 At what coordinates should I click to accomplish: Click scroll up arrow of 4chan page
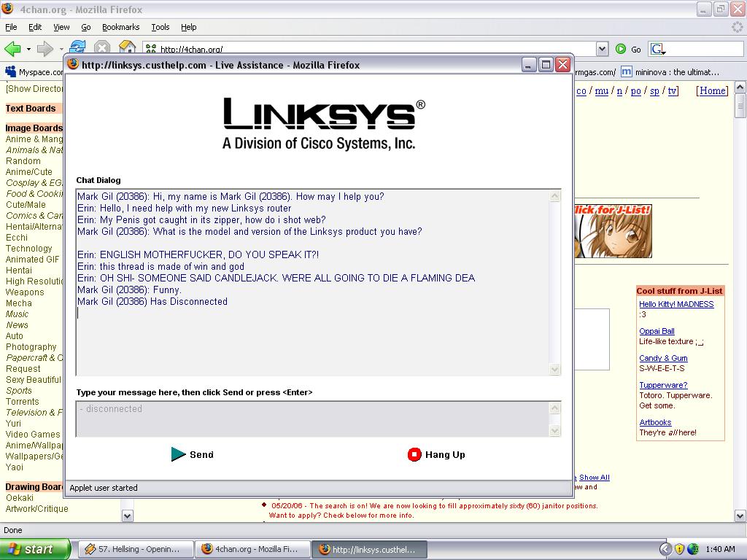point(740,87)
